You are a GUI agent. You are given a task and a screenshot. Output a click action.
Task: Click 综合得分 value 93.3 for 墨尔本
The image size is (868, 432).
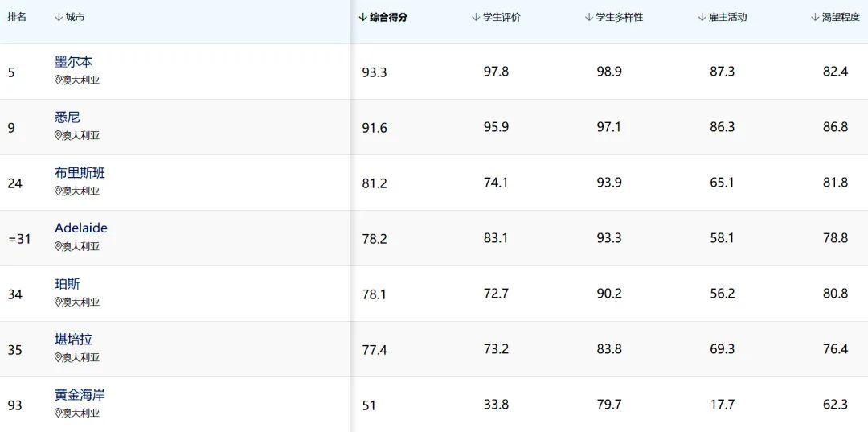[375, 72]
